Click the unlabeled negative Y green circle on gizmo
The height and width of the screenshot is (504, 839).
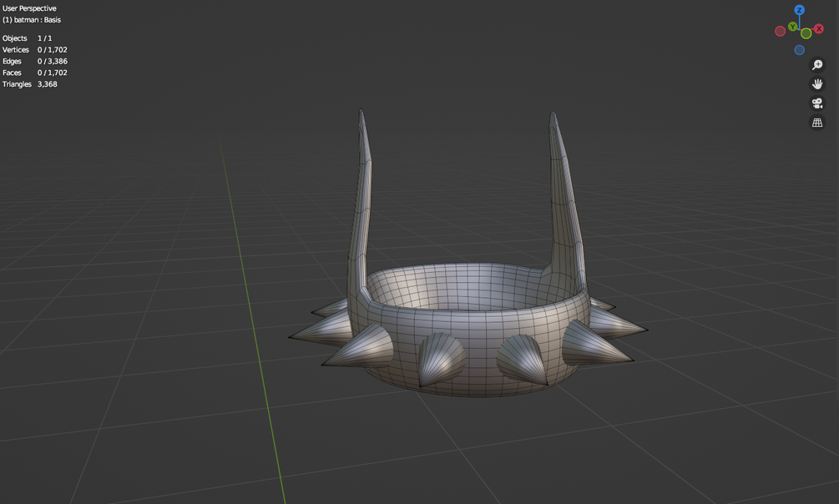tap(806, 33)
